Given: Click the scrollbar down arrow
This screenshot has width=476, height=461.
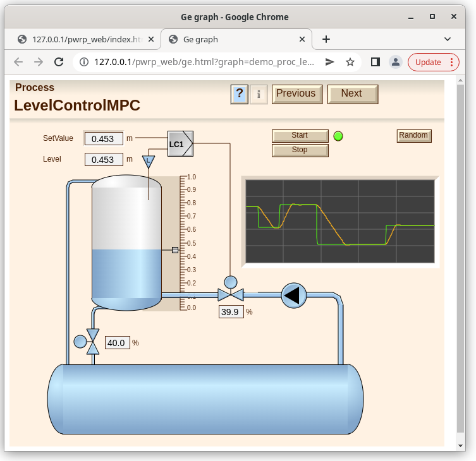Looking at the screenshot, I should [x=461, y=446].
